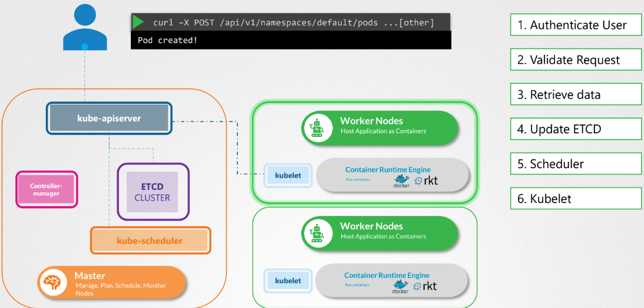644x308 pixels.
Task: Select step 4. Update ETCD
Action: point(575,129)
